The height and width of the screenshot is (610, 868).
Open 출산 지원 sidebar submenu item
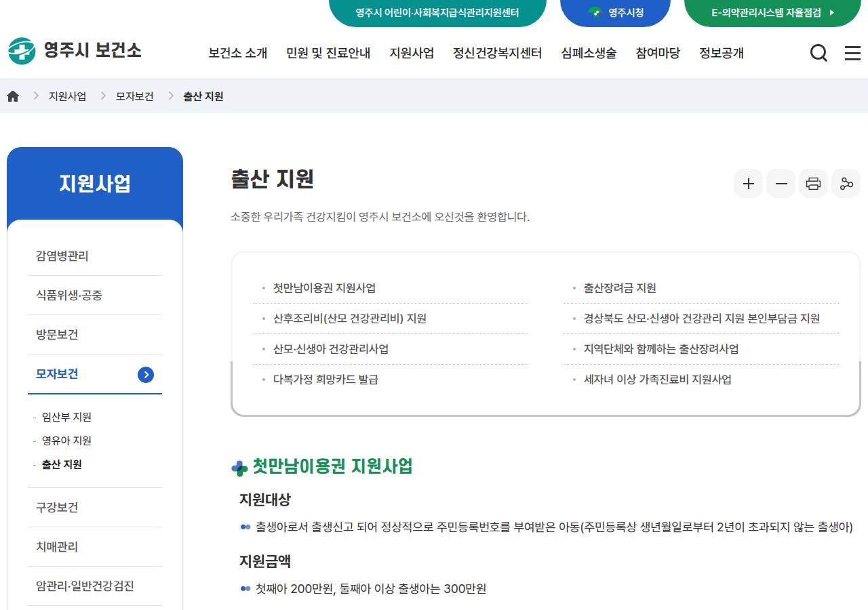(x=62, y=464)
